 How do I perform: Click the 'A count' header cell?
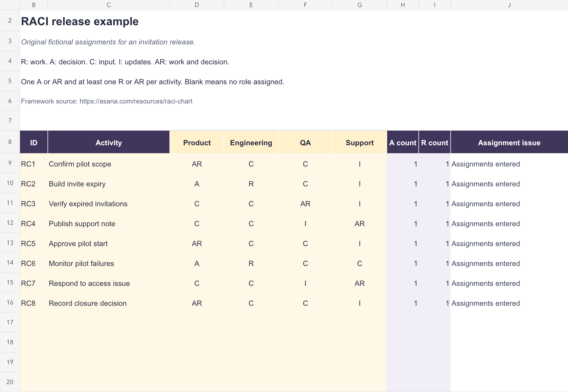[403, 143]
